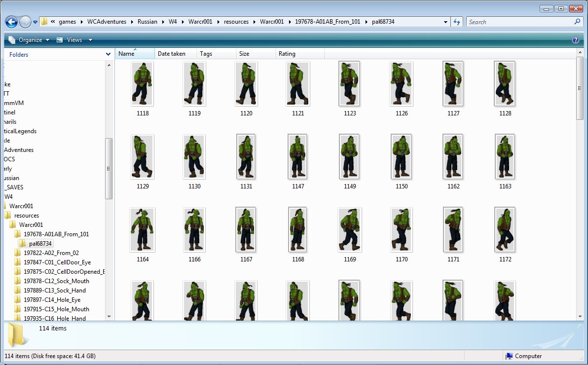This screenshot has height=365, width=588.
Task: Open 197822-A02_From_02 folder in tree
Action: (51, 253)
